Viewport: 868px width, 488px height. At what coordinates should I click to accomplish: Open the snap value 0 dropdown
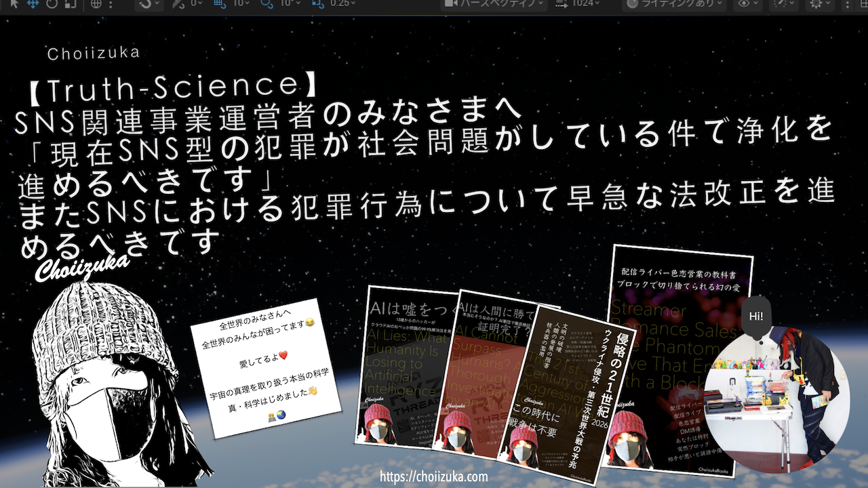(197, 3)
